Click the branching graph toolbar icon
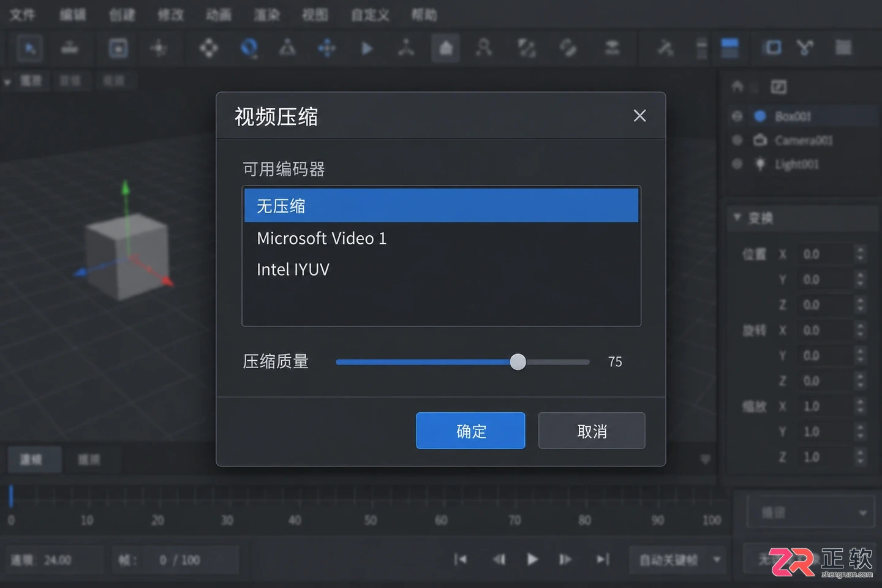Viewport: 882px width, 588px height. point(805,47)
